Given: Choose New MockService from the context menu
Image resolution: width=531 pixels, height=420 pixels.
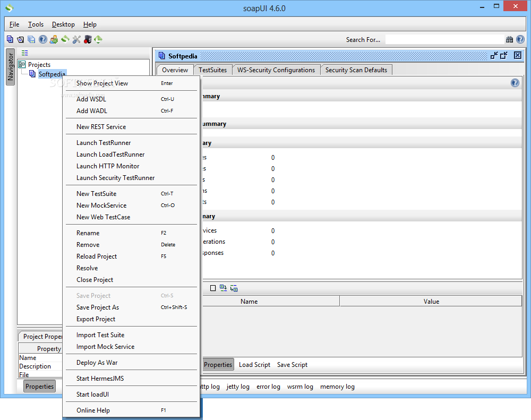Looking at the screenshot, I should pyautogui.click(x=131, y=205).
